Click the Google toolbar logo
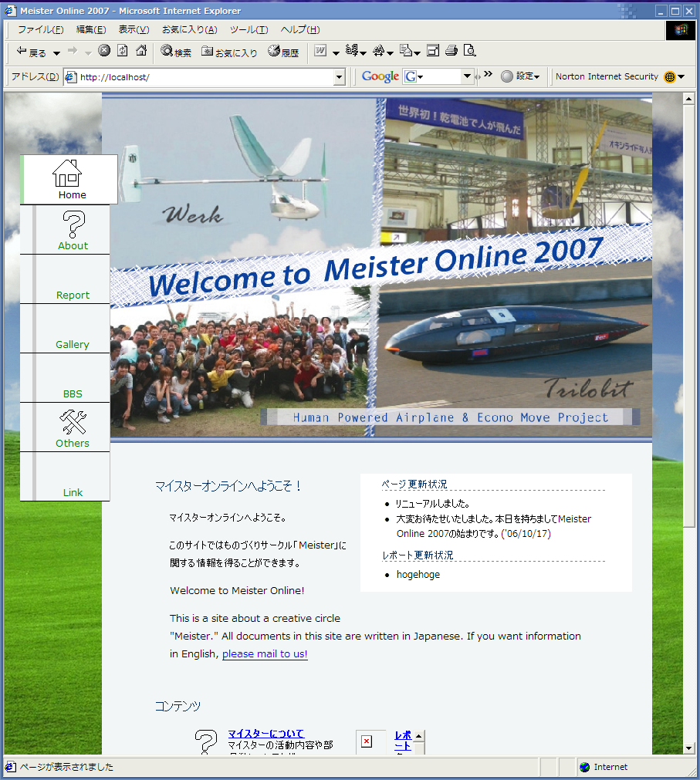700x780 pixels. pos(380,76)
